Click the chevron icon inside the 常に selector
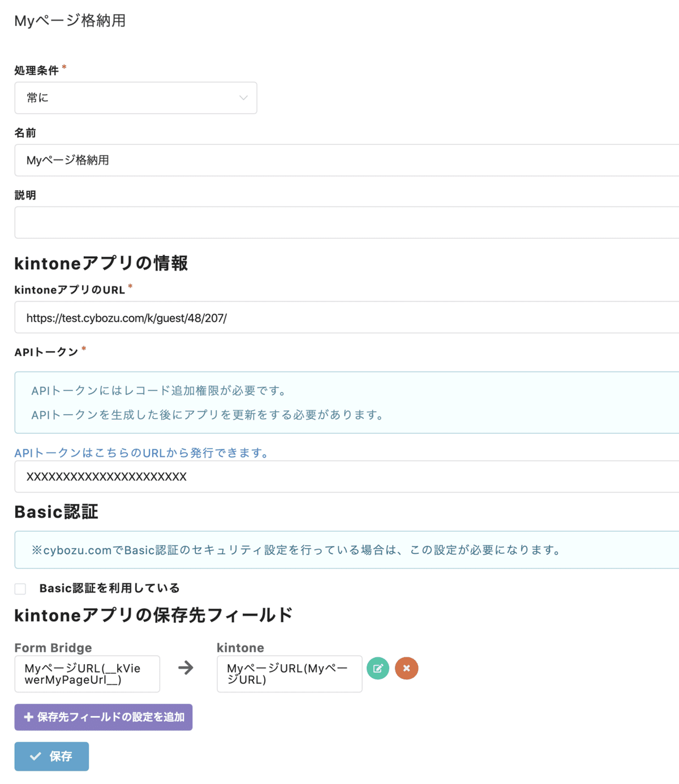The image size is (679, 784). pos(243,98)
